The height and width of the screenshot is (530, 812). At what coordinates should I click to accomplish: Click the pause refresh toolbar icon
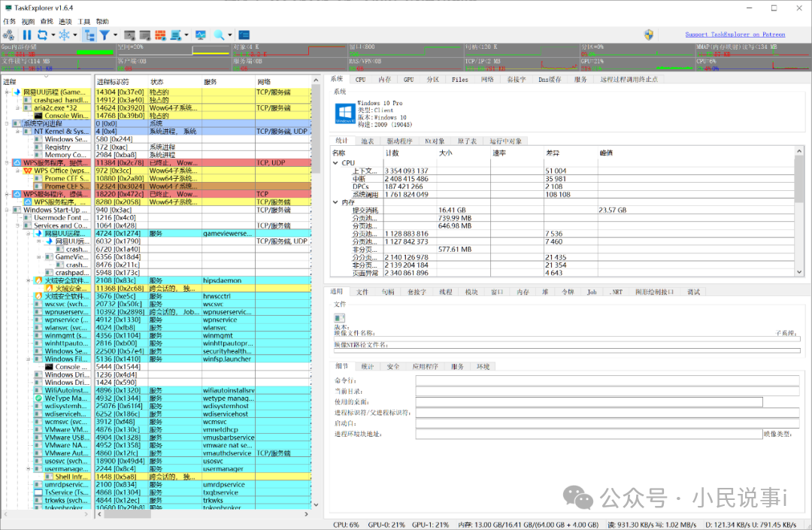tap(27, 35)
